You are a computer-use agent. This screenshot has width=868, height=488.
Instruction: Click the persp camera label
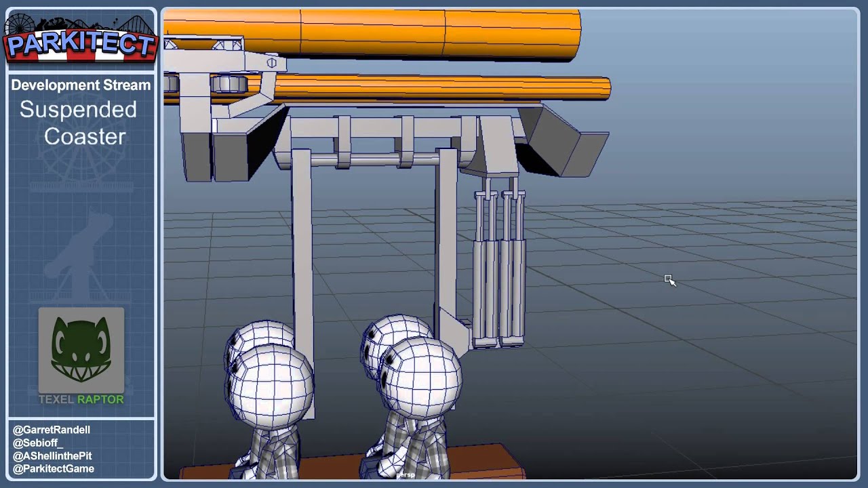(x=405, y=475)
